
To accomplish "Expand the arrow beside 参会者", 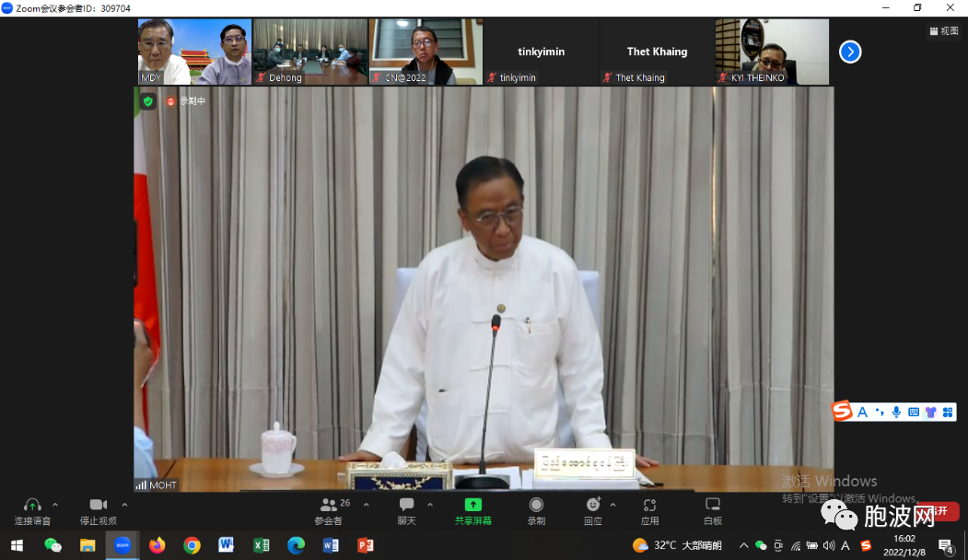I will coord(366,505).
